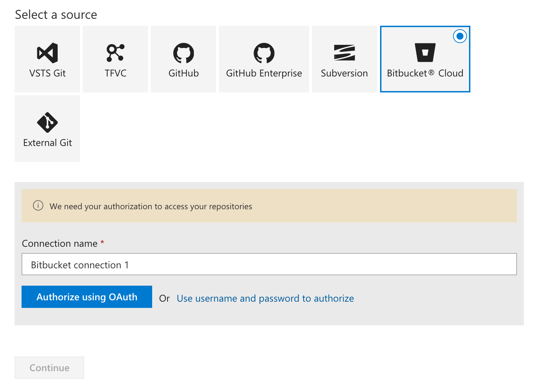This screenshot has width=535, height=392.
Task: Click the authorization needed message text
Action: click(151, 206)
